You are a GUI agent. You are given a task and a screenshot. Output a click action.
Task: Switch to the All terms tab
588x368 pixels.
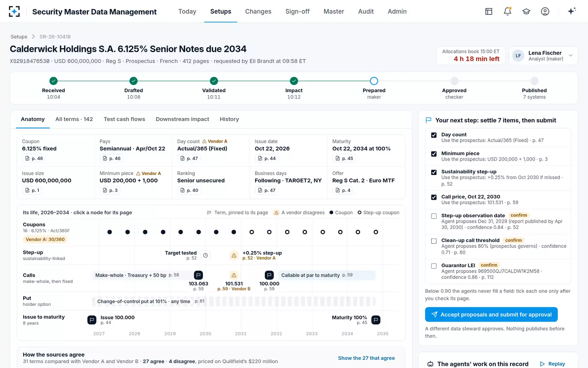tap(74, 119)
